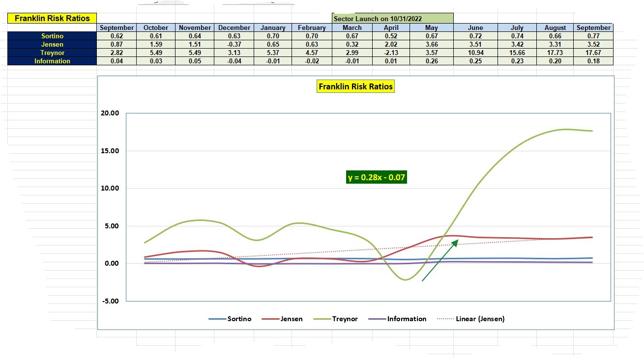
Task: Click the September column header on the left
Action: click(x=116, y=28)
